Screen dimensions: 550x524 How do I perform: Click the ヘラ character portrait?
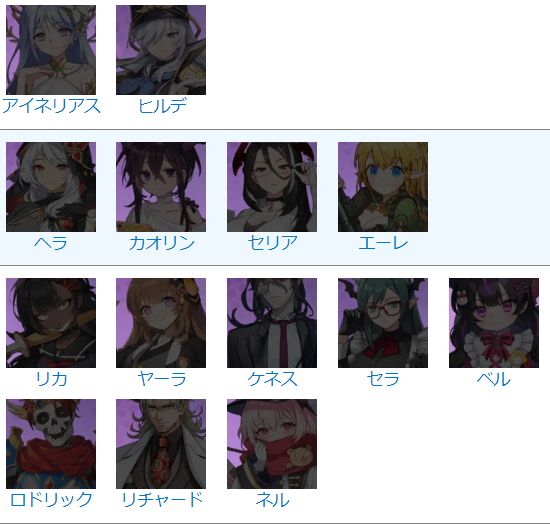pyautogui.click(x=51, y=187)
